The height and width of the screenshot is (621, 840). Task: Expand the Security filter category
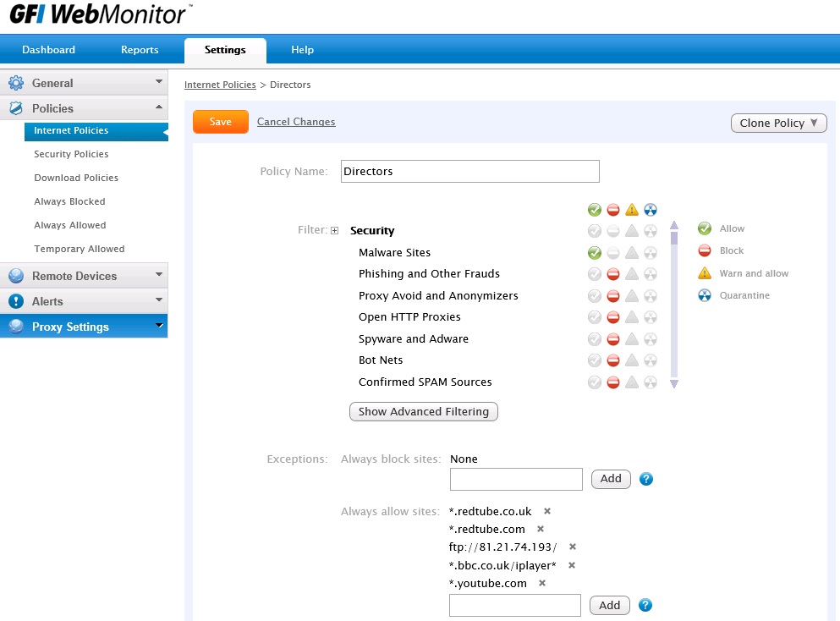click(x=335, y=231)
